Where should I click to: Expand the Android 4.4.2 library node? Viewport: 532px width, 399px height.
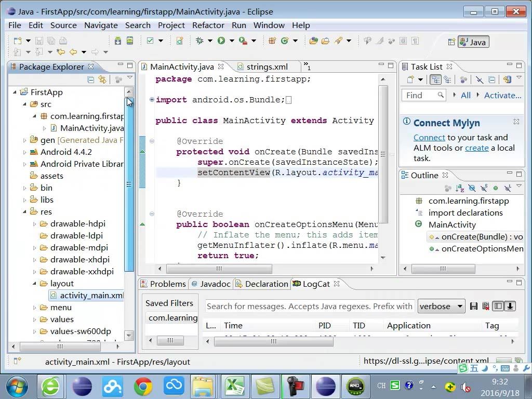click(24, 152)
